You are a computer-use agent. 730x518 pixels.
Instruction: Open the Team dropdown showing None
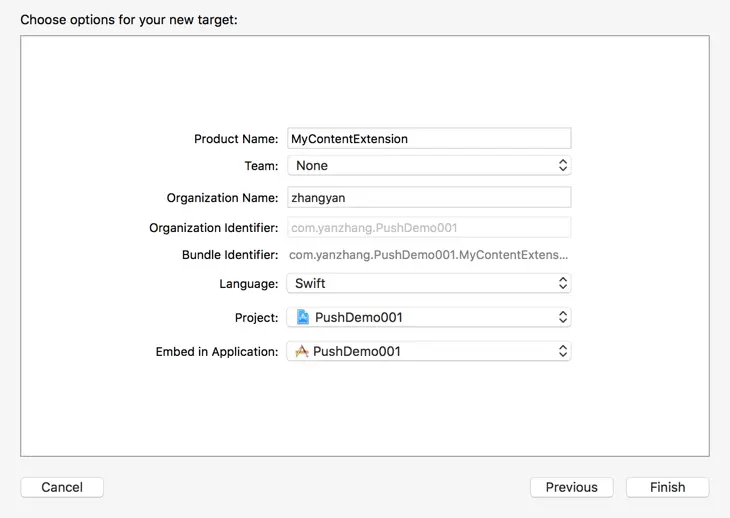429,165
